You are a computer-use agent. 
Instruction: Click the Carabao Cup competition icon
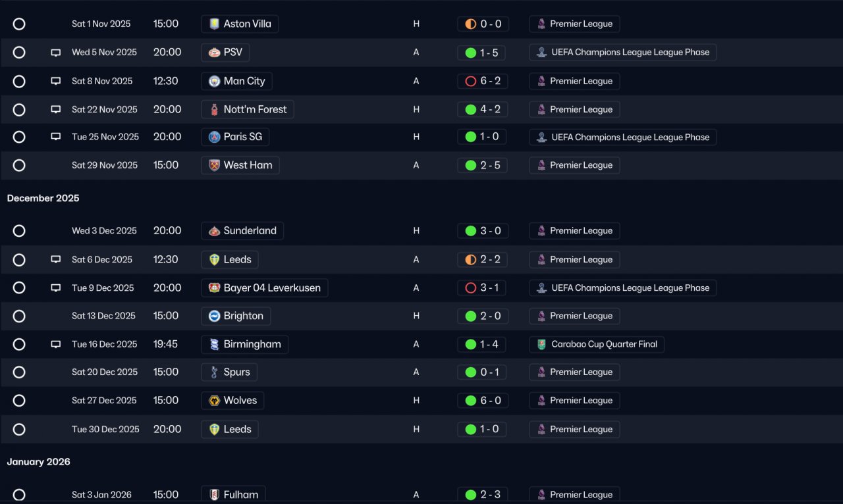[541, 344]
